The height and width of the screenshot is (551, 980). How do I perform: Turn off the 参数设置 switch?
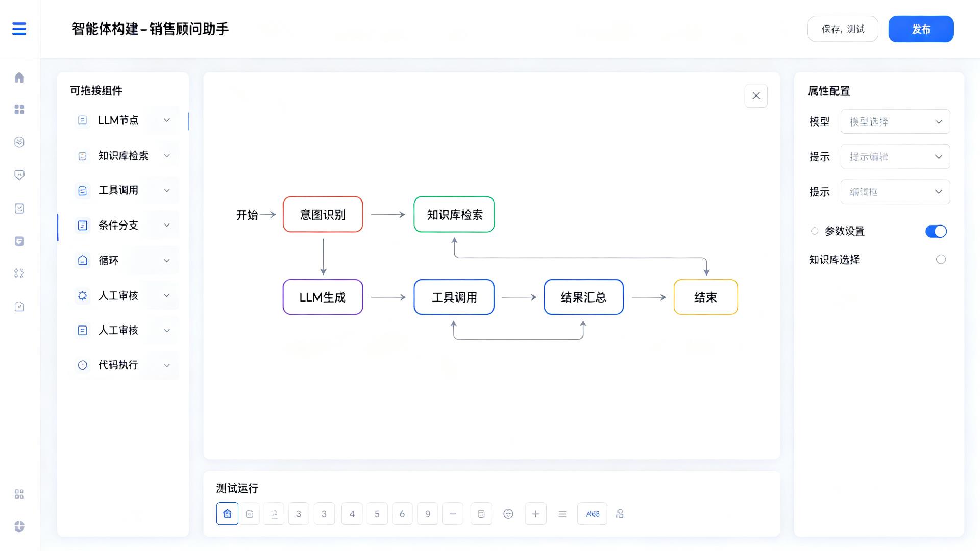click(x=936, y=231)
